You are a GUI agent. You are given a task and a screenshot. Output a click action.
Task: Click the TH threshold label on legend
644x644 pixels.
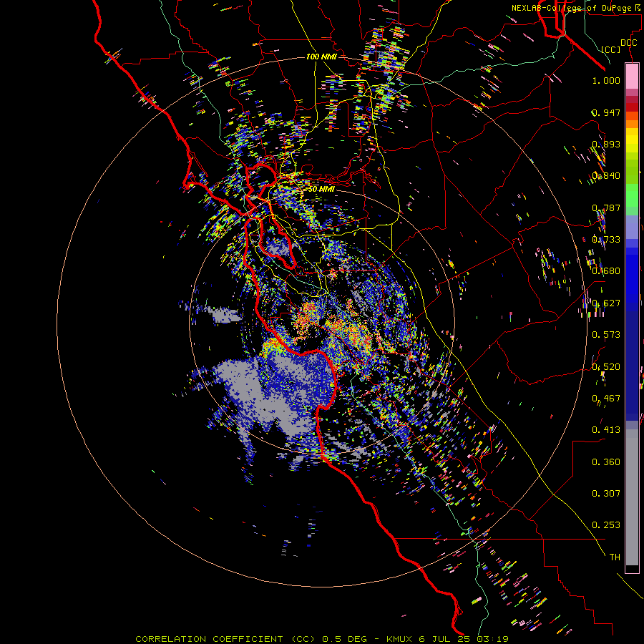point(615,557)
